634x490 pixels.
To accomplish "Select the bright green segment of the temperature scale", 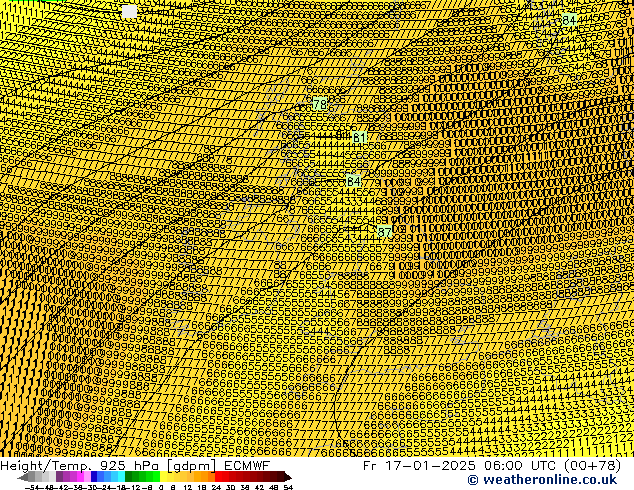I will (156, 477).
